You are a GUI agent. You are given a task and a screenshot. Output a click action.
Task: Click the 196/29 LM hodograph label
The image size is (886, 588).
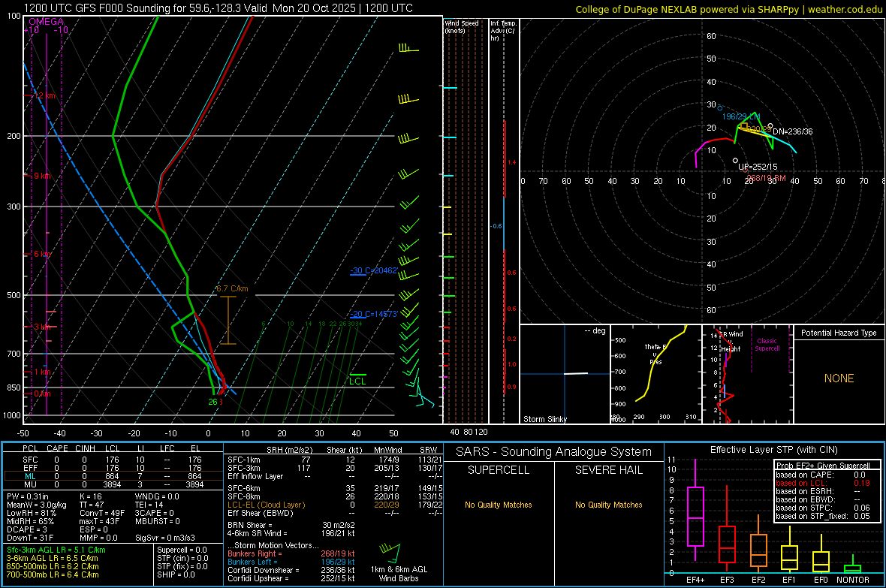pos(741,116)
